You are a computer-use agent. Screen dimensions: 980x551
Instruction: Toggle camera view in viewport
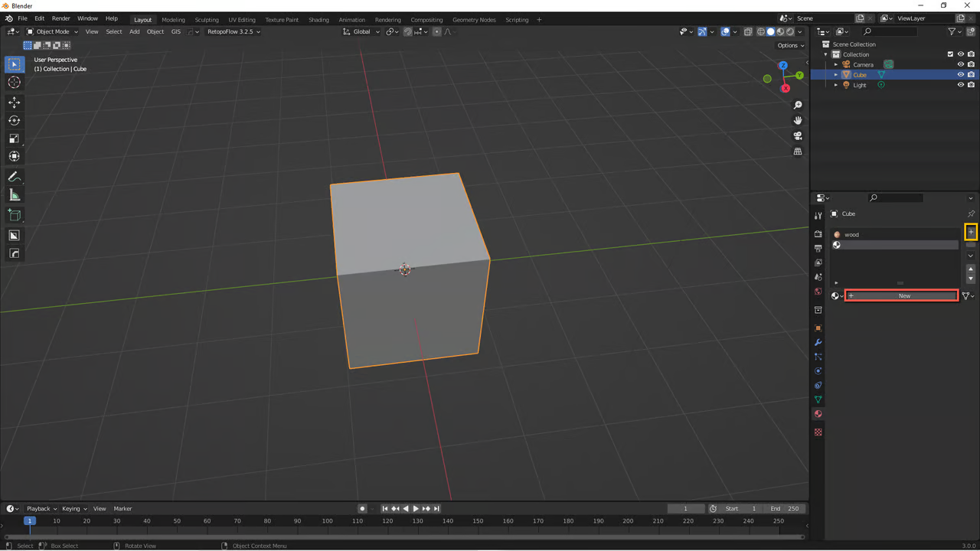(x=798, y=136)
